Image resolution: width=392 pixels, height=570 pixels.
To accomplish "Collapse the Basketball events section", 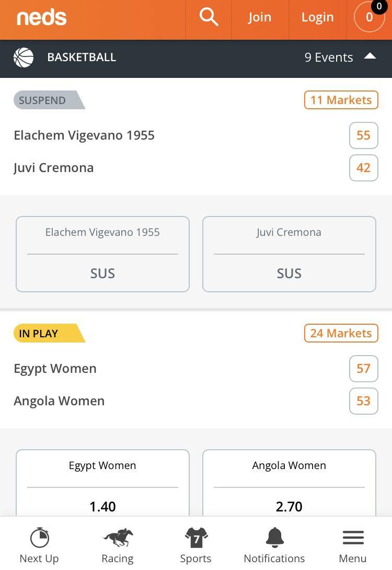I will [370, 56].
